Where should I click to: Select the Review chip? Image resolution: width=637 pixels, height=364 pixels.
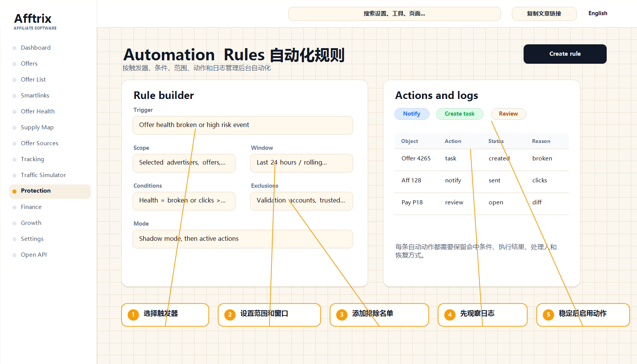508,114
